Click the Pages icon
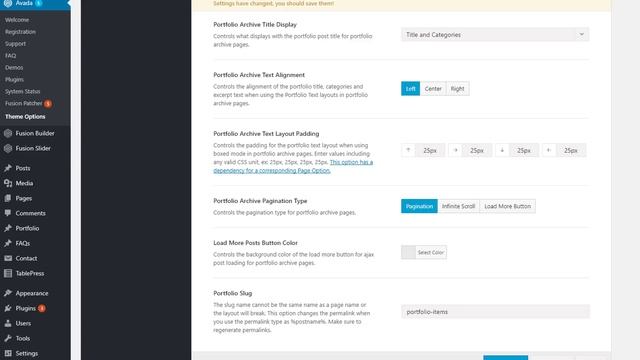This screenshot has width=640, height=360. point(8,198)
